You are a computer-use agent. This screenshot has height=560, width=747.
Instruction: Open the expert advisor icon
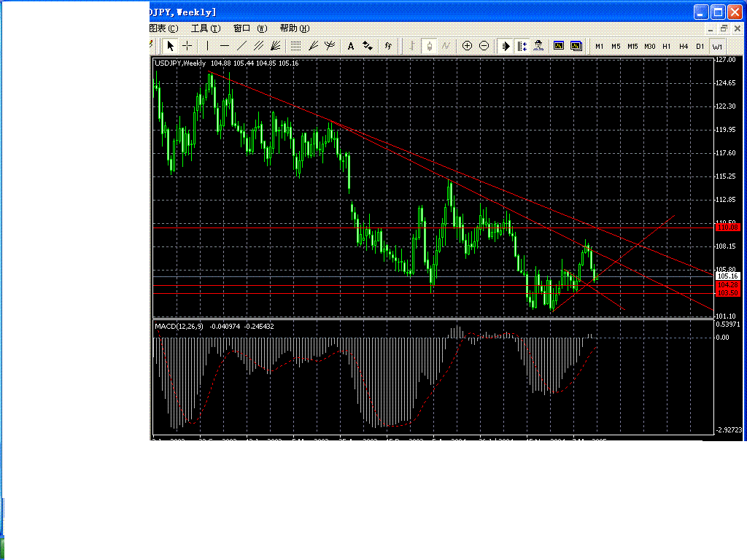click(x=538, y=46)
